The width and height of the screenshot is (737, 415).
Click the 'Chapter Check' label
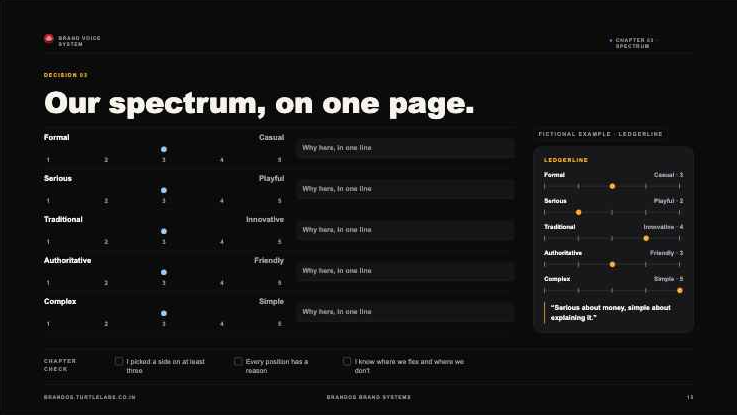coord(60,365)
